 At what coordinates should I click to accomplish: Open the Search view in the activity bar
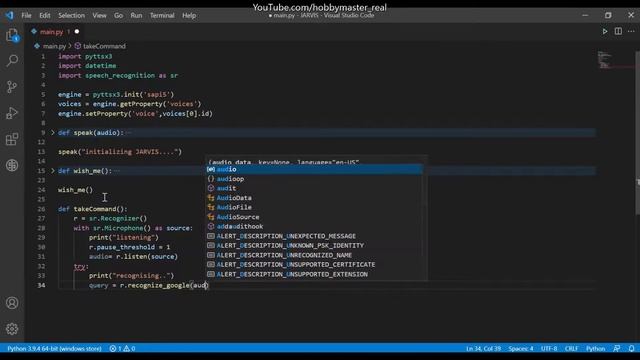(x=12, y=61)
